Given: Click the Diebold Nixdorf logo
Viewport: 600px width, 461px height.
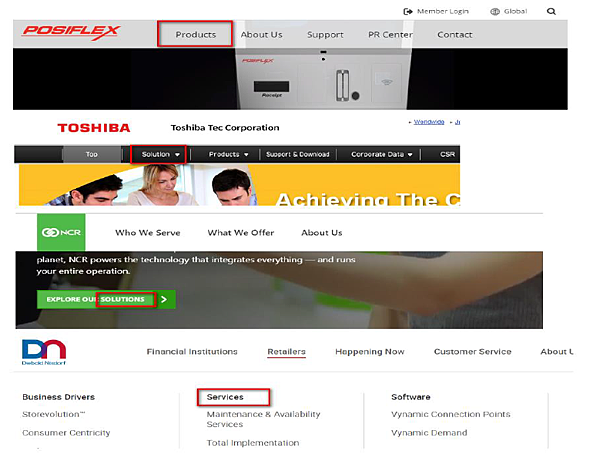Looking at the screenshot, I should 44,352.
